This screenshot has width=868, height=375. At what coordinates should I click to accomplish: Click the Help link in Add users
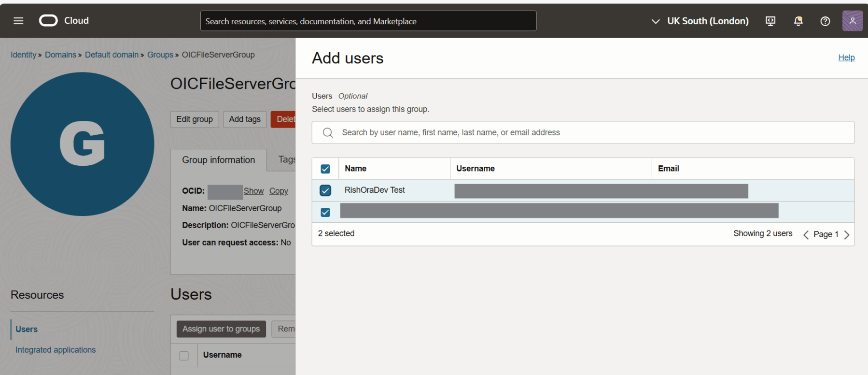[x=846, y=58]
